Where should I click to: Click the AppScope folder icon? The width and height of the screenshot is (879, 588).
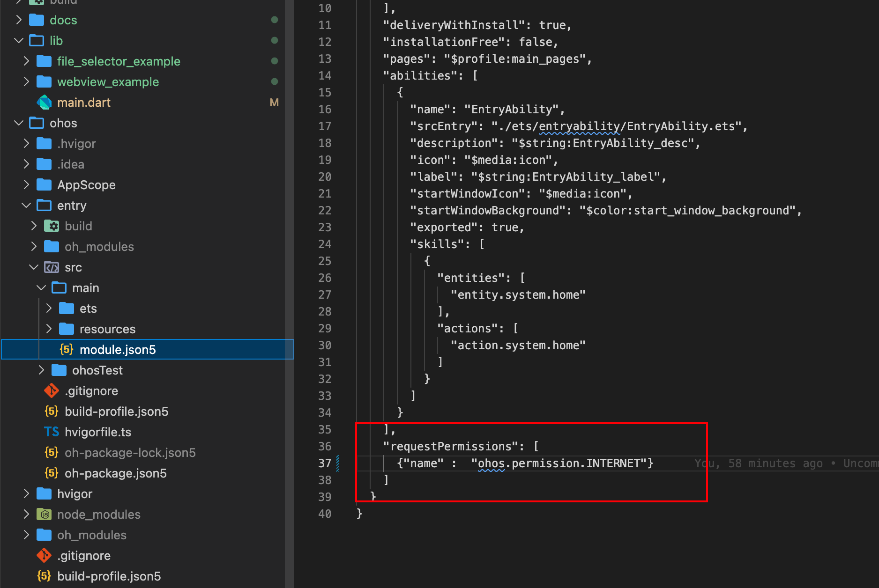(44, 185)
